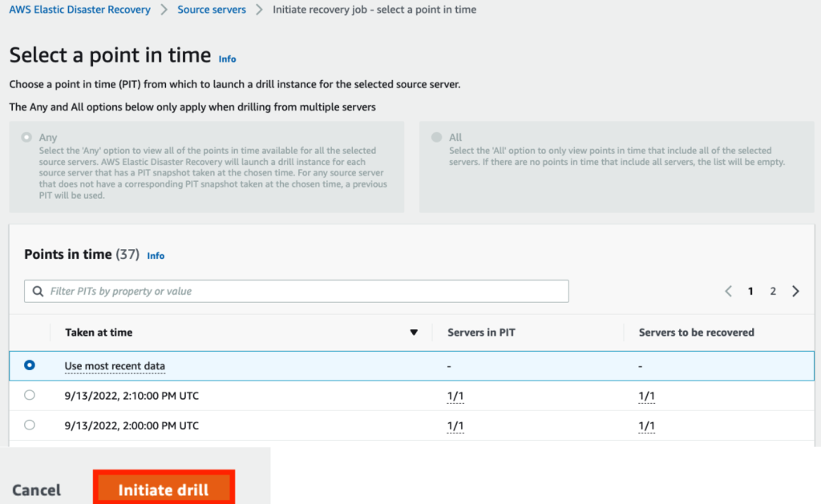Expand the Taken at time sort dropdown

[414, 332]
